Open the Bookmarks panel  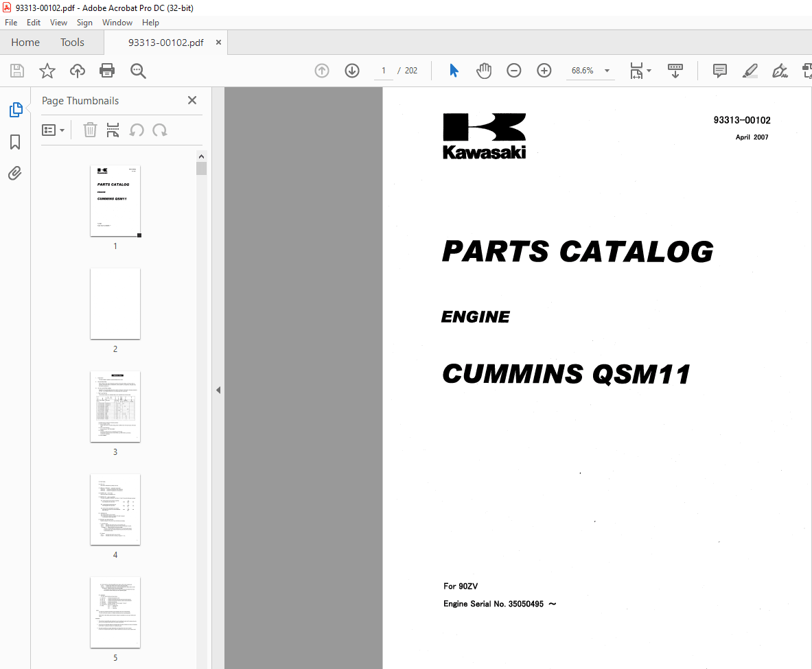(14, 141)
